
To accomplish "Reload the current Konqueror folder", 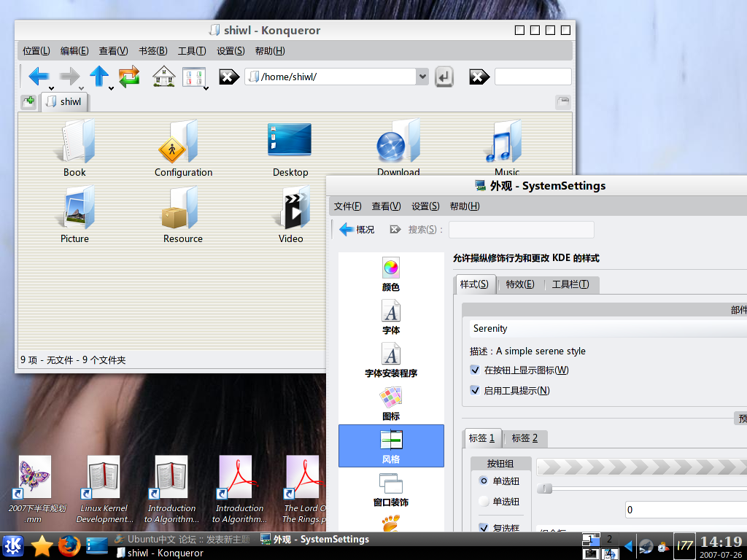I will (x=129, y=76).
